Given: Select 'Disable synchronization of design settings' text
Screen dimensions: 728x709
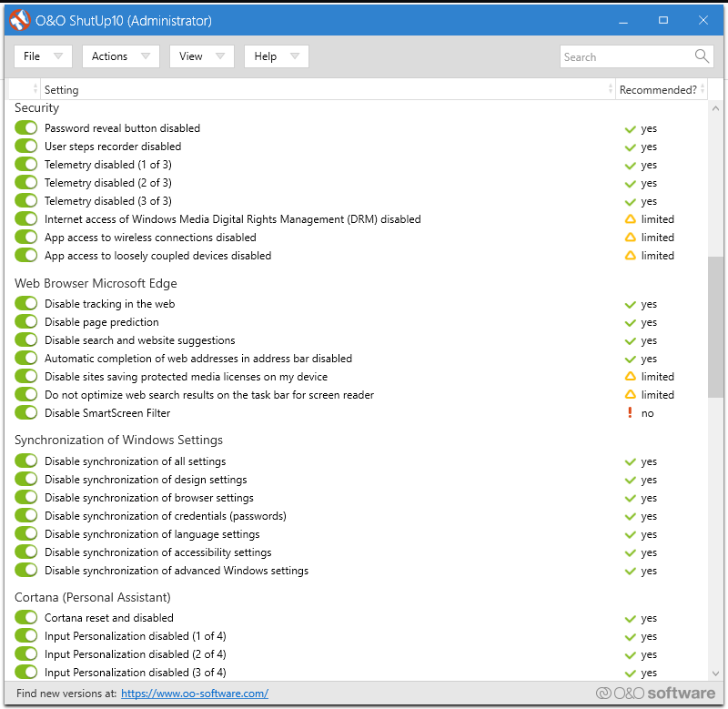Looking at the screenshot, I should [x=146, y=479].
